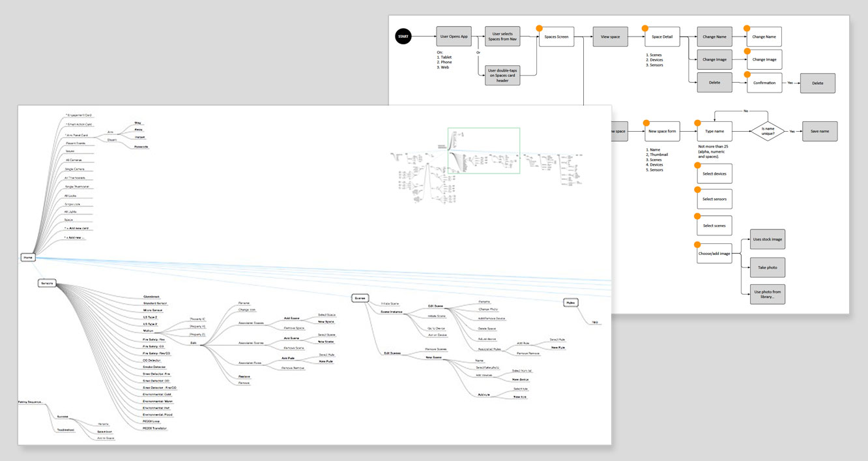This screenshot has width=868, height=461.
Task: Click the orange dot on Select devices
Action: (x=698, y=166)
